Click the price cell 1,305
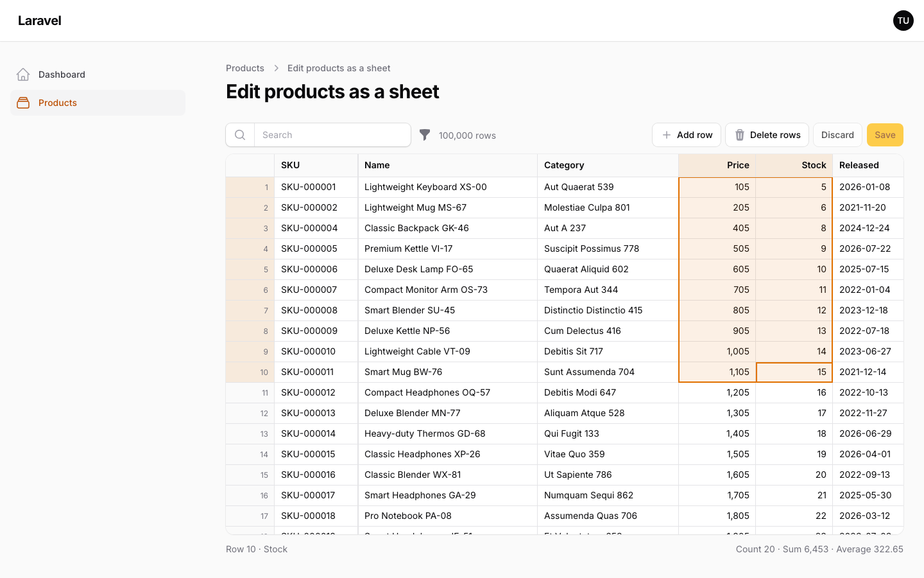 (x=717, y=414)
